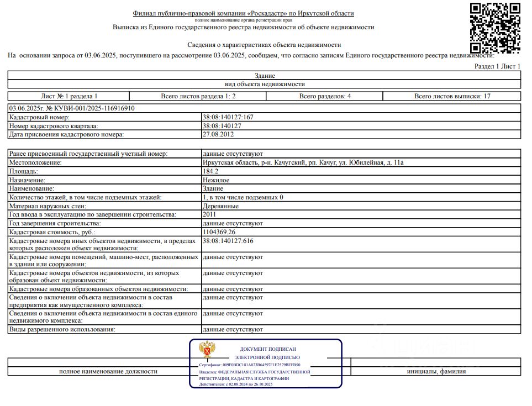Select the date value '27.08.2012'
The image size is (532, 406).
pyautogui.click(x=218, y=134)
